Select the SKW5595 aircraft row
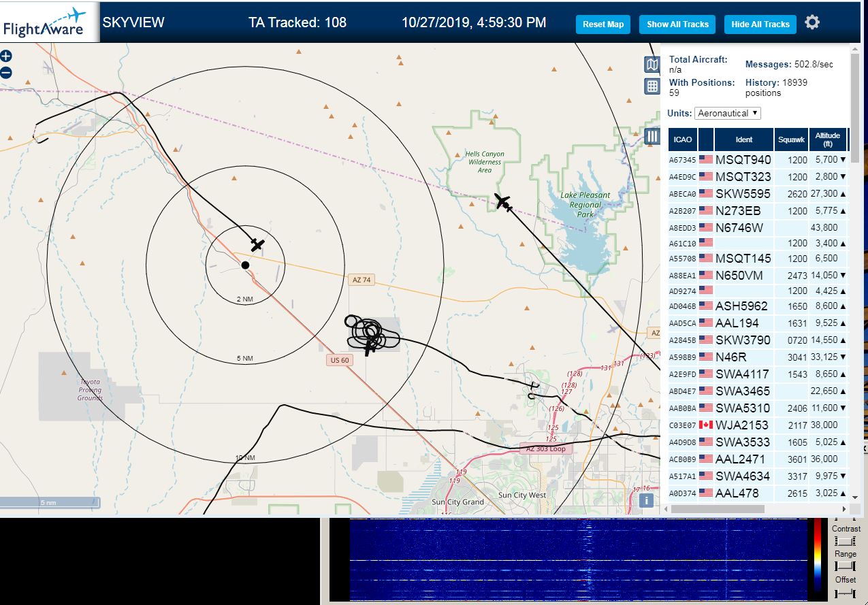 758,193
